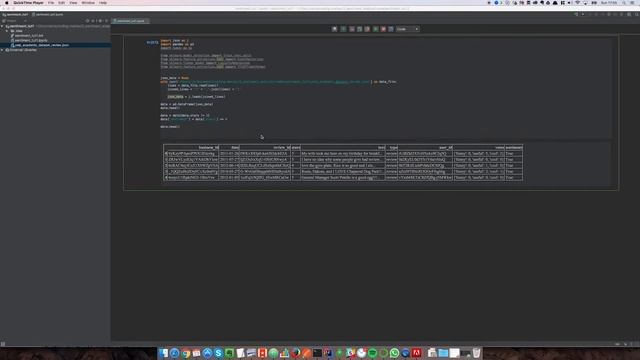Select sentiment_tut1.ipynb in the project tree
The height and width of the screenshot is (360, 640).
click(x=30, y=40)
